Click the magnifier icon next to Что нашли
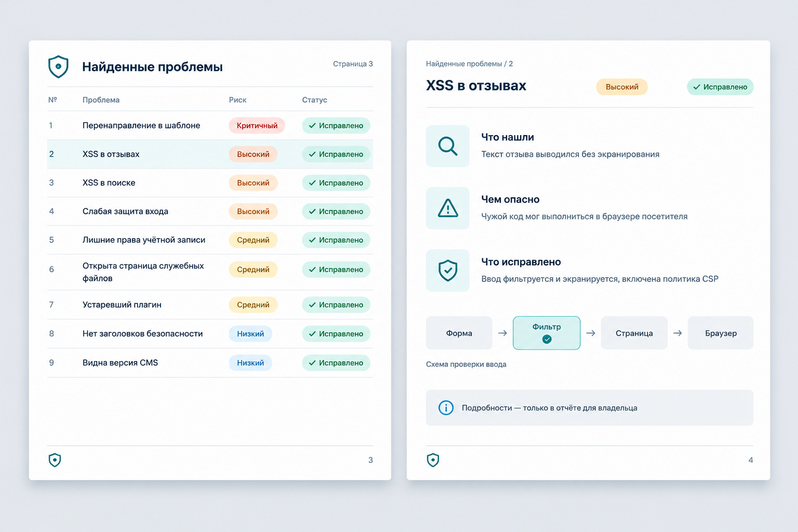The width and height of the screenshot is (798, 532). click(x=447, y=146)
